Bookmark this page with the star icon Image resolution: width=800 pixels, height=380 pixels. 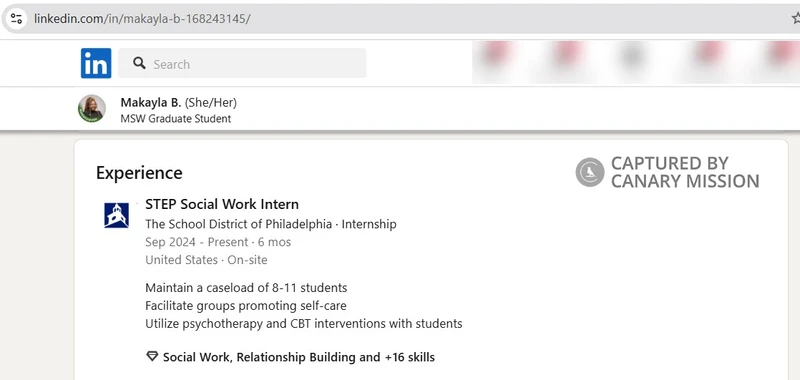[795, 18]
